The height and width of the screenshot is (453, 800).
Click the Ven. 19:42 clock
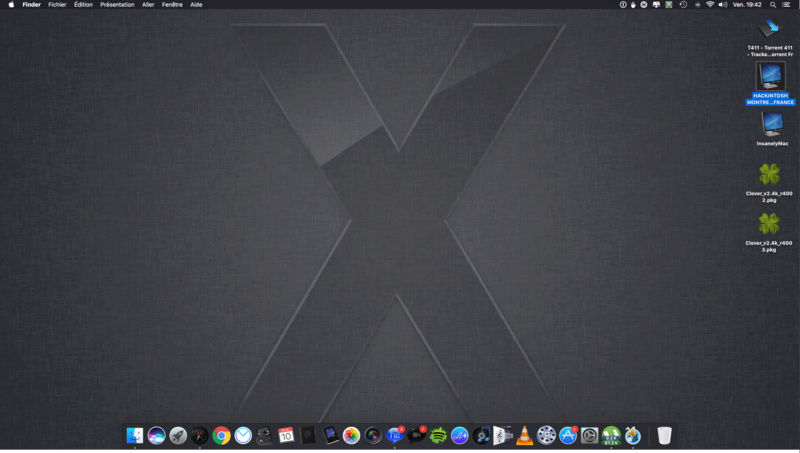click(747, 5)
